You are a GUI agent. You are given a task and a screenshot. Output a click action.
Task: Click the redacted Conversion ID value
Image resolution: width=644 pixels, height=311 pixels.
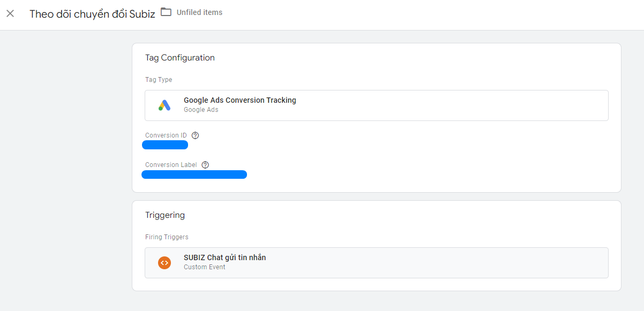[165, 145]
